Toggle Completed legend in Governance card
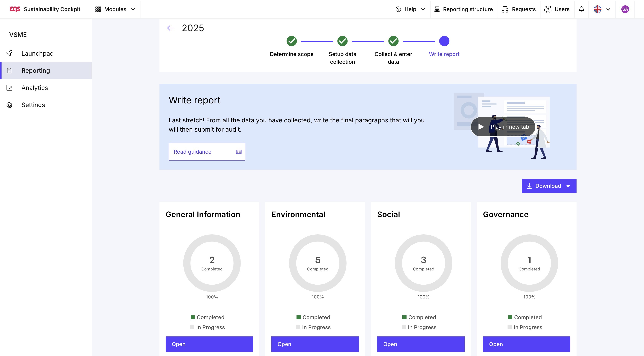Viewport: 644px width, 356px height. 525,317
